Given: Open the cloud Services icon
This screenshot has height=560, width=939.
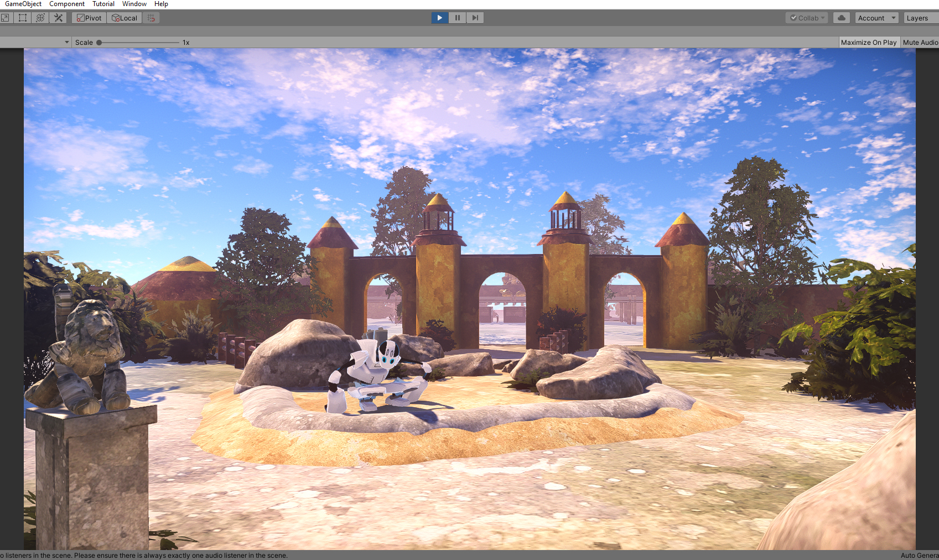Looking at the screenshot, I should click(x=842, y=18).
